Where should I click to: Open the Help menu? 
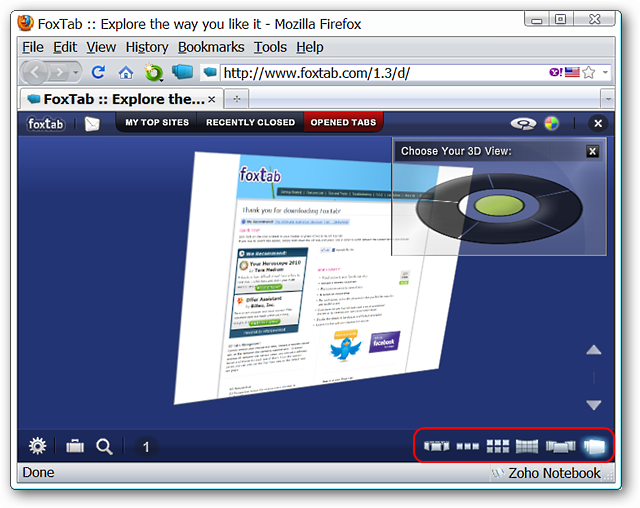(x=310, y=47)
